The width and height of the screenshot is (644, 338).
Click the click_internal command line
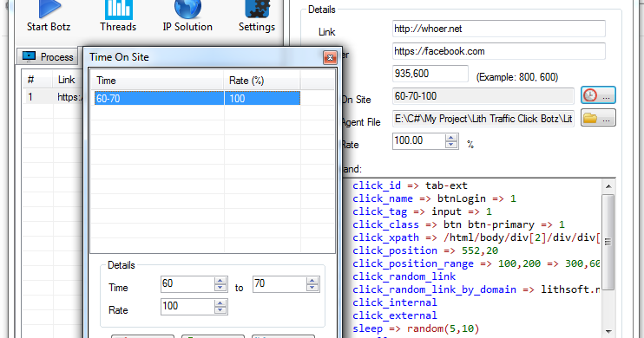coord(395,302)
